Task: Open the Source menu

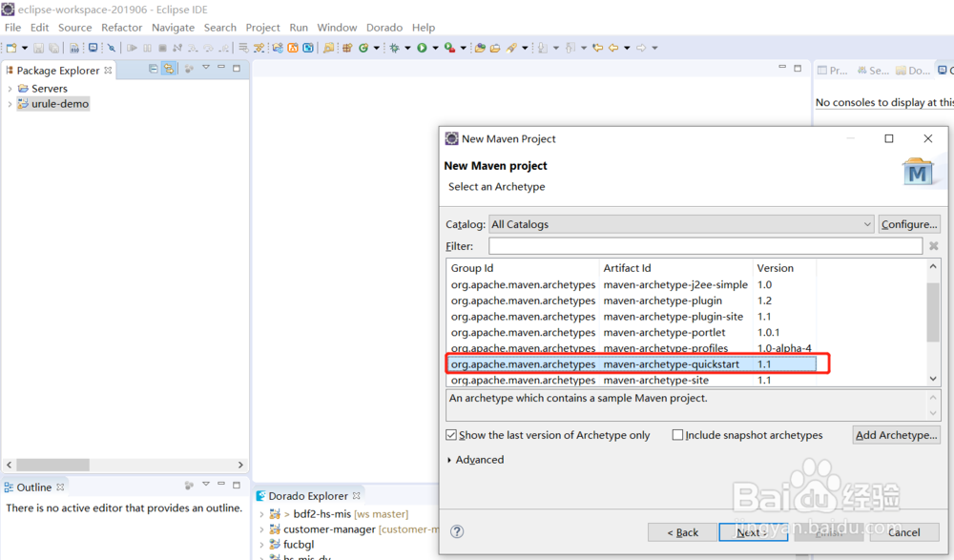Action: tap(74, 28)
